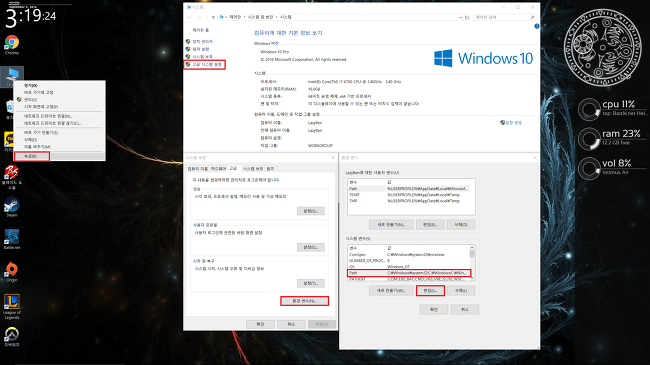The width and height of the screenshot is (650, 365).
Task: Click 제어판 breadcrumb in the address bar
Action: (235, 17)
